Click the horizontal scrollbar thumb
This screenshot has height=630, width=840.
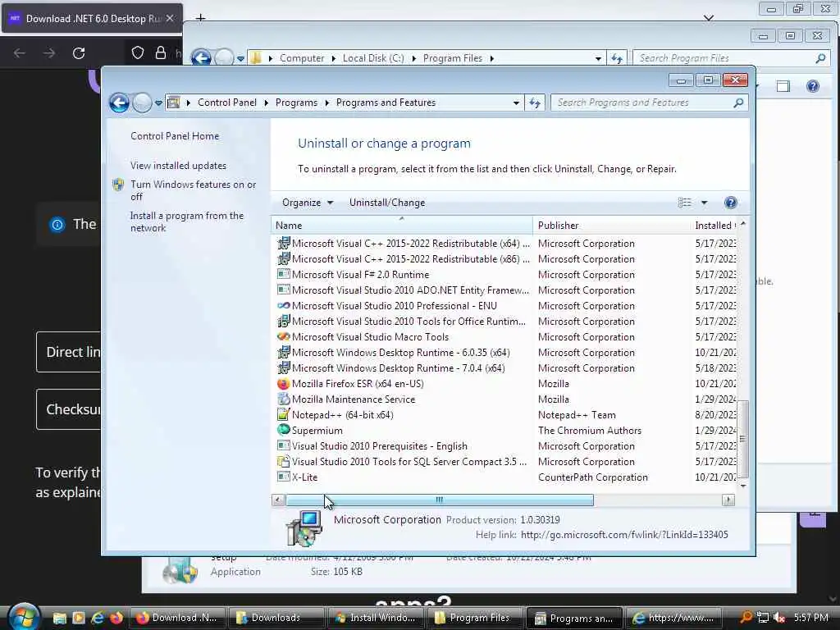(440, 500)
